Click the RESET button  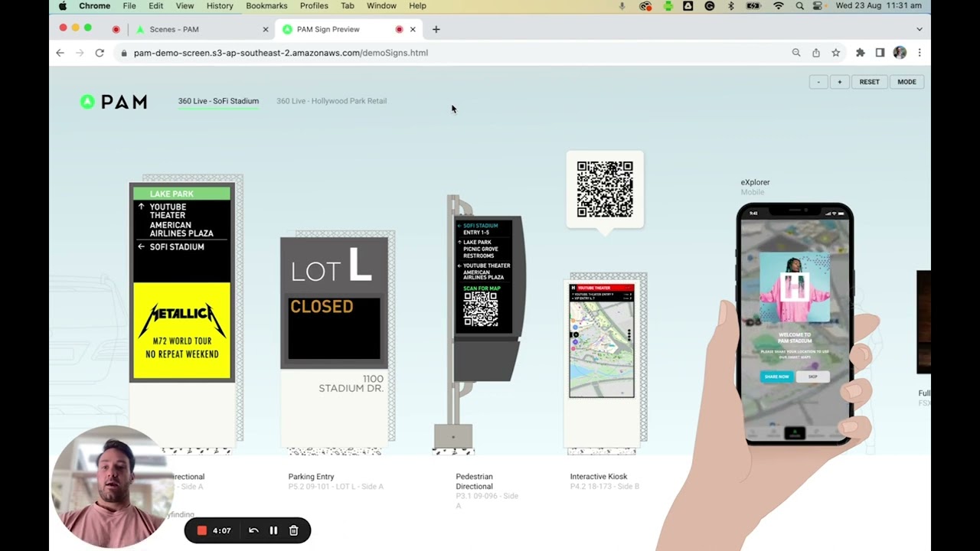click(x=869, y=82)
